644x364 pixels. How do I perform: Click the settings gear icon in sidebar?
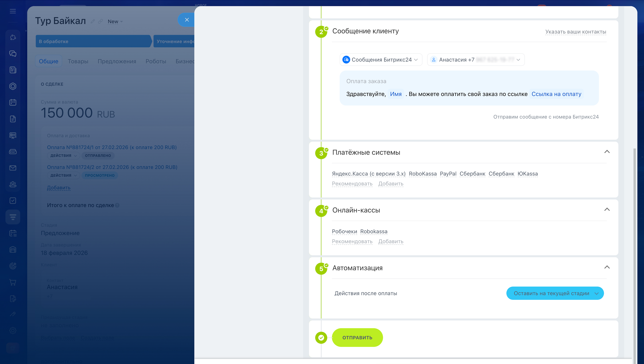click(13, 330)
